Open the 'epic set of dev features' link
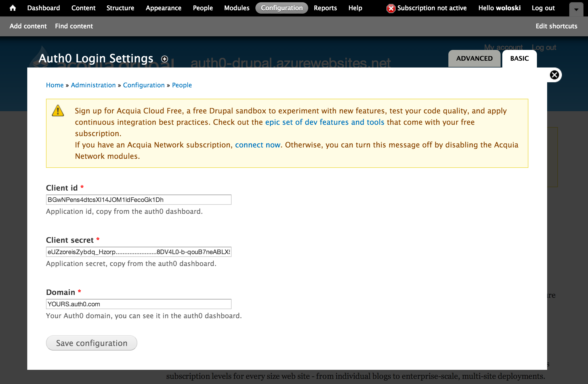The height and width of the screenshot is (384, 588). [x=325, y=122]
